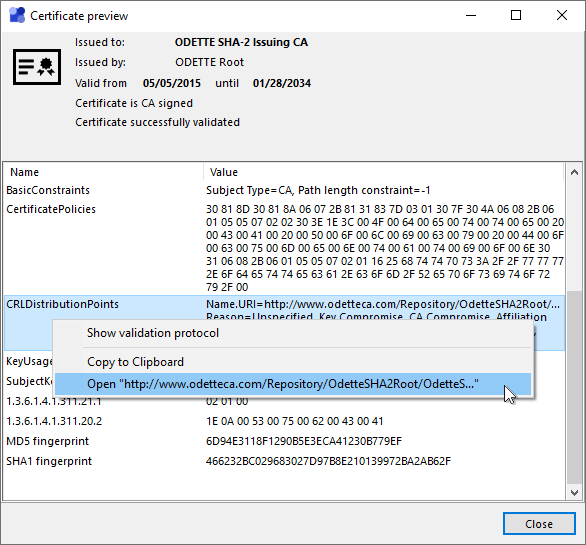This screenshot has width=586, height=545.
Task: Maximize the Certificate preview window
Action: click(516, 15)
